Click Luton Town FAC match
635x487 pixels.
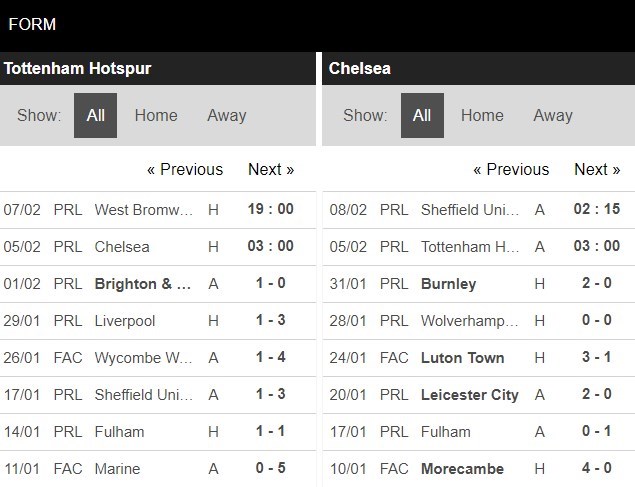[x=463, y=357]
